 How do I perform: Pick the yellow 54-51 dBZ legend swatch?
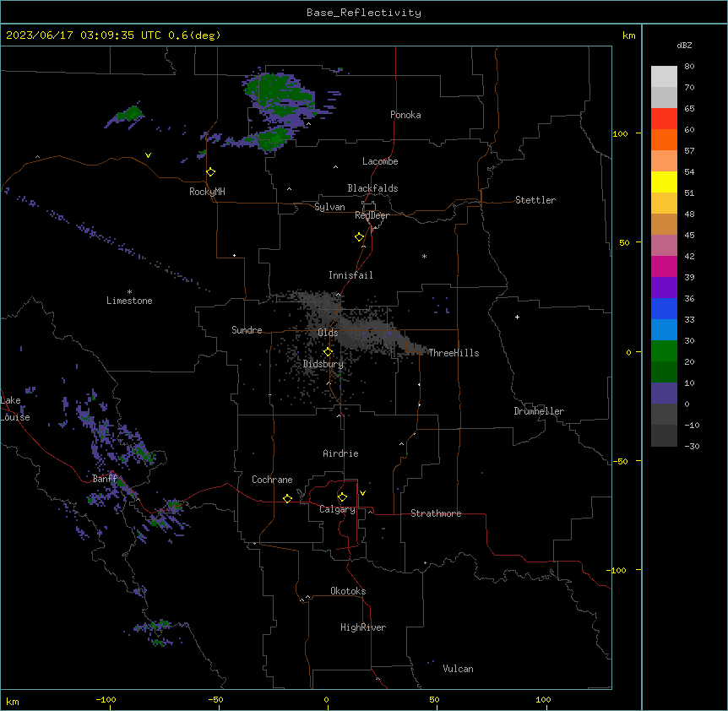click(664, 182)
